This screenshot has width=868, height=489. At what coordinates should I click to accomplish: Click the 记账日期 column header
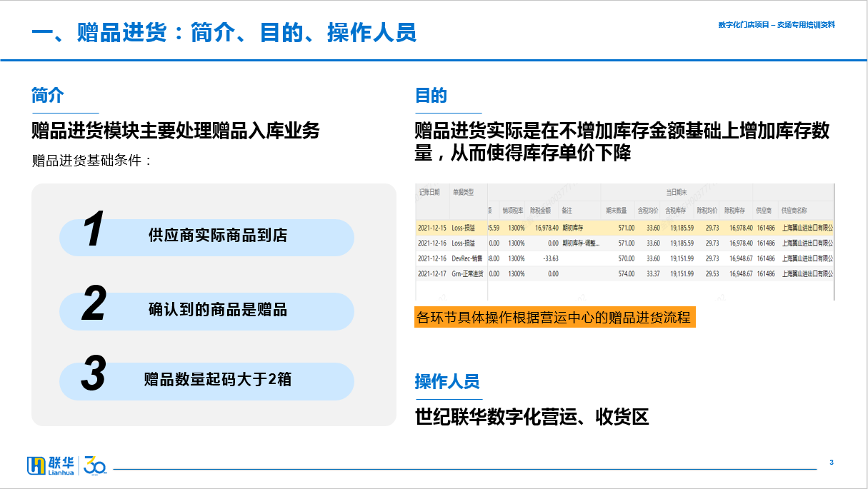click(x=431, y=192)
